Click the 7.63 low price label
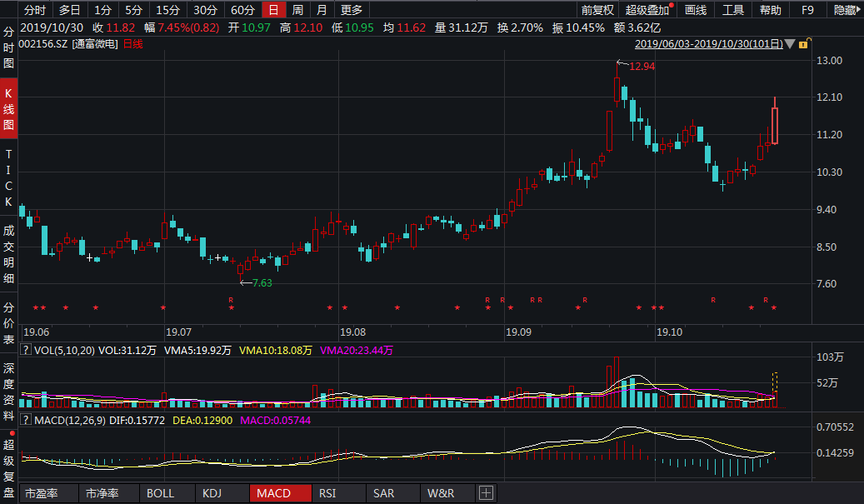 point(262,283)
